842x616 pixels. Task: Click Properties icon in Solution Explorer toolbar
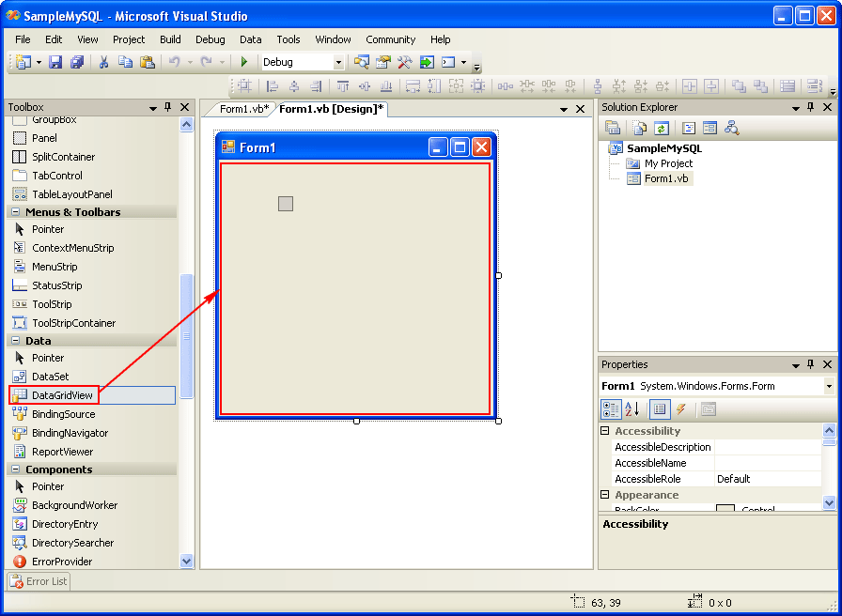point(613,129)
